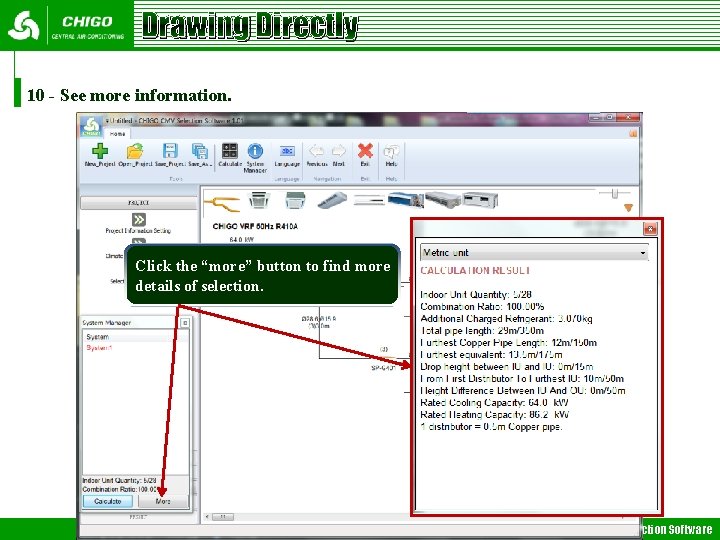Click the Next navigation arrow

point(338,151)
